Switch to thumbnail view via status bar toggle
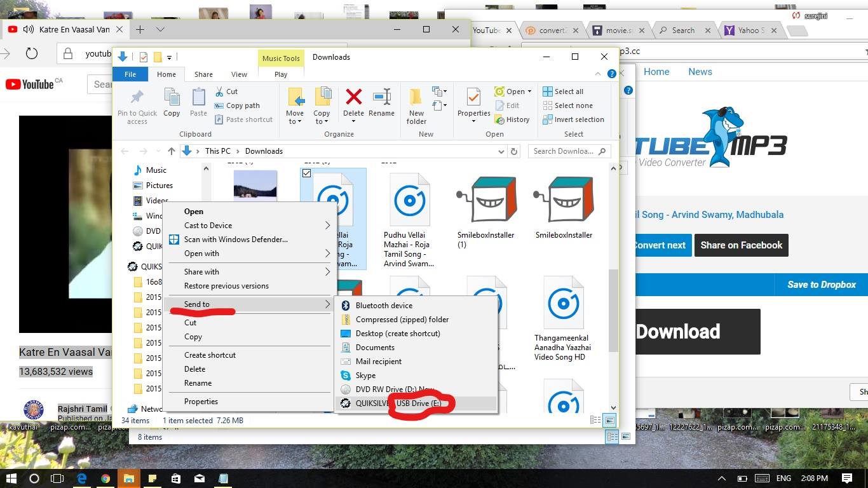 click(x=608, y=420)
